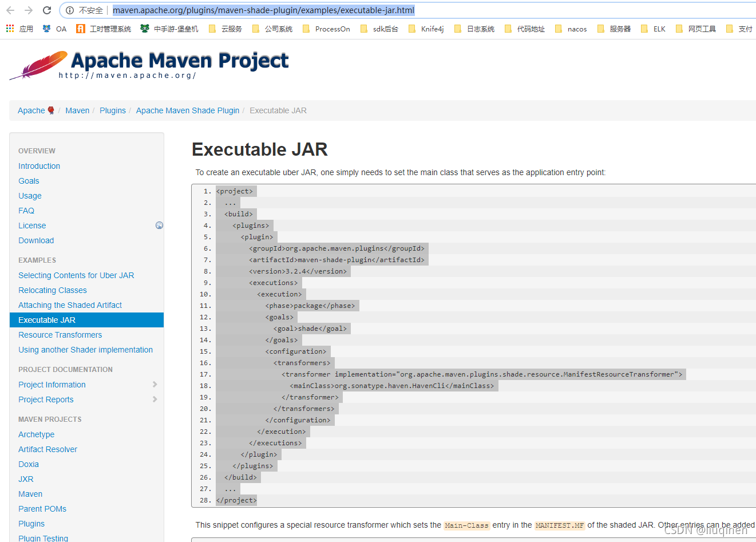Image resolution: width=756 pixels, height=542 pixels.
Task: Open Attaching the Shaded Artifact example
Action: (70, 305)
